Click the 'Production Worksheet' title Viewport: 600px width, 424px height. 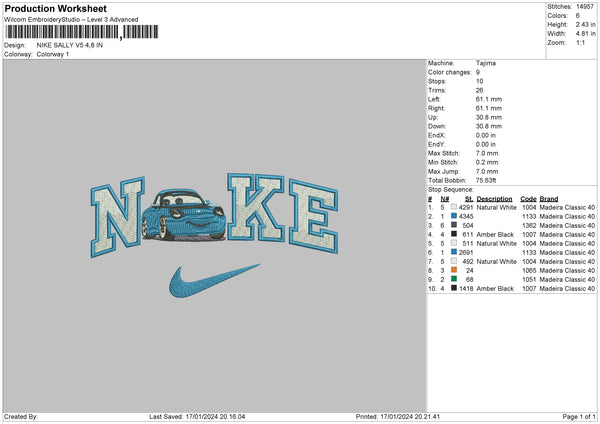pyautogui.click(x=55, y=8)
